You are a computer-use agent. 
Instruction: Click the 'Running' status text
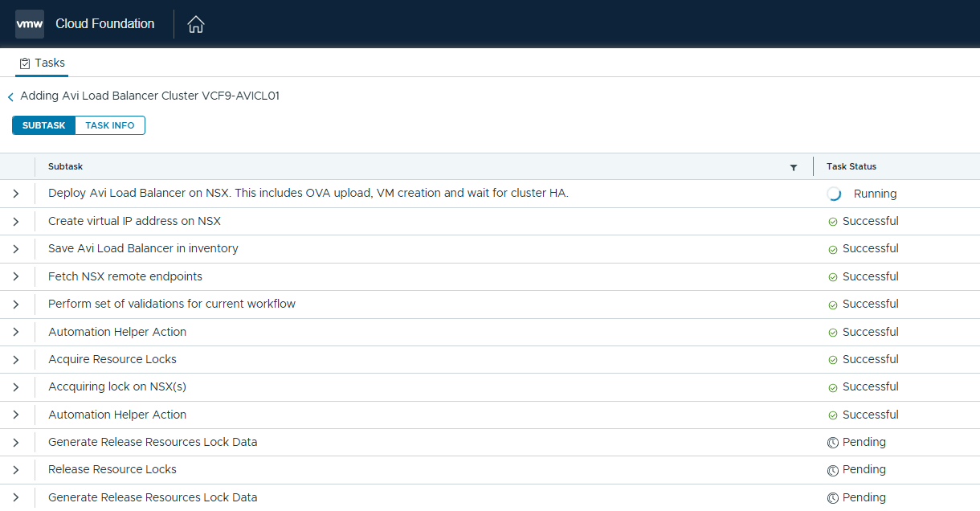pyautogui.click(x=875, y=194)
